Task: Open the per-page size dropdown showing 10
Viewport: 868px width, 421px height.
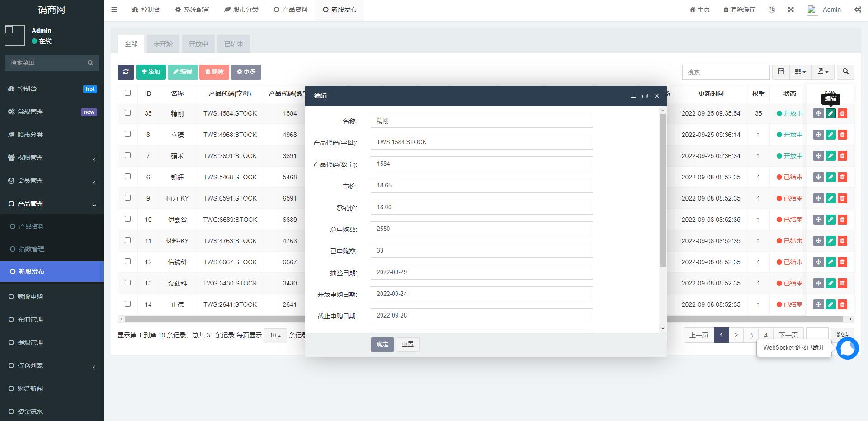Action: (x=275, y=336)
